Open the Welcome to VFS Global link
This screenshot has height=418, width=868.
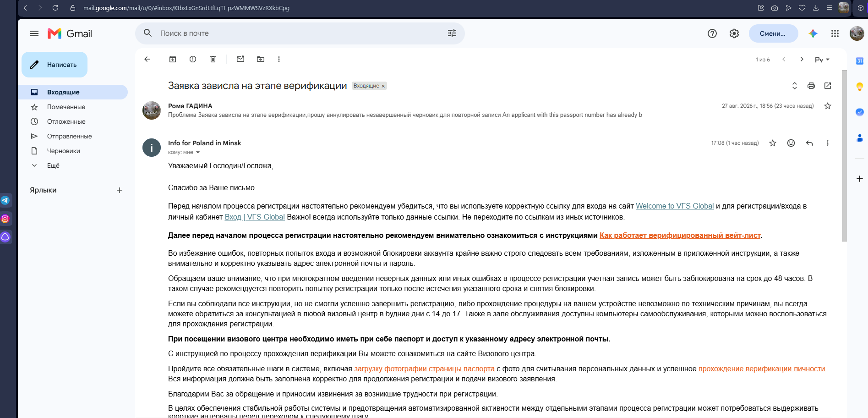pos(675,206)
